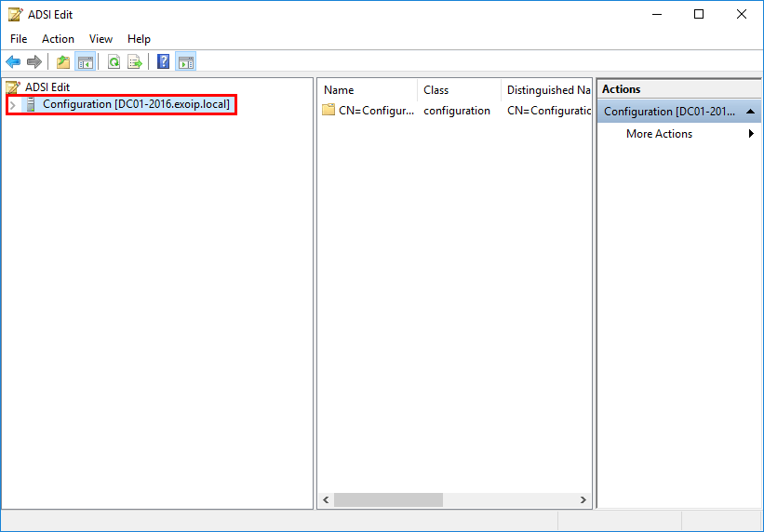Click the Export List toolbar icon
Screen dimensions: 764x532
135,62
